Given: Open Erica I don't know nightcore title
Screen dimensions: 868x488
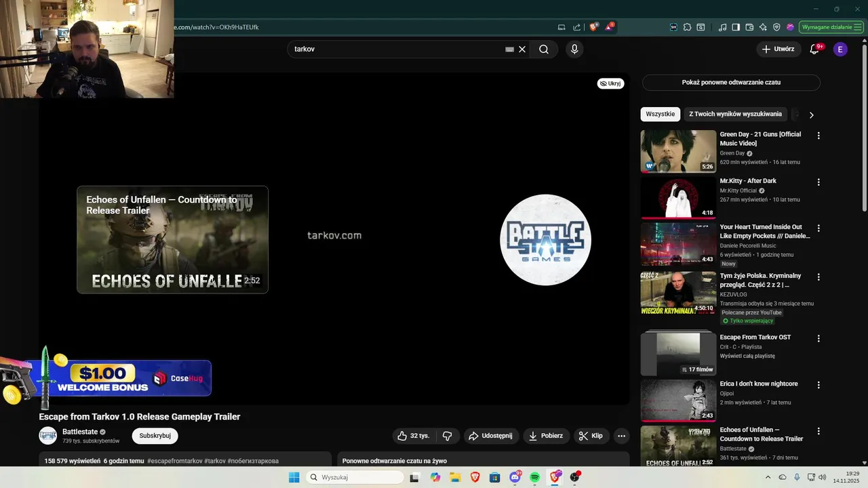Looking at the screenshot, I should [x=759, y=384].
